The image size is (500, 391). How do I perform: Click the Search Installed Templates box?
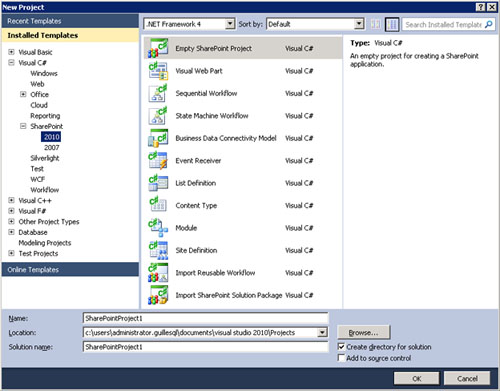[443, 24]
